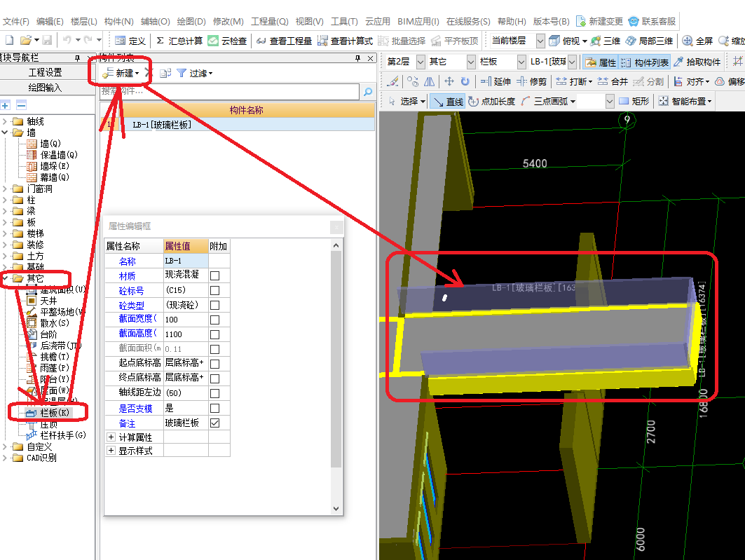
Task: Expand the 轴线 tree folder
Action: pos(5,121)
